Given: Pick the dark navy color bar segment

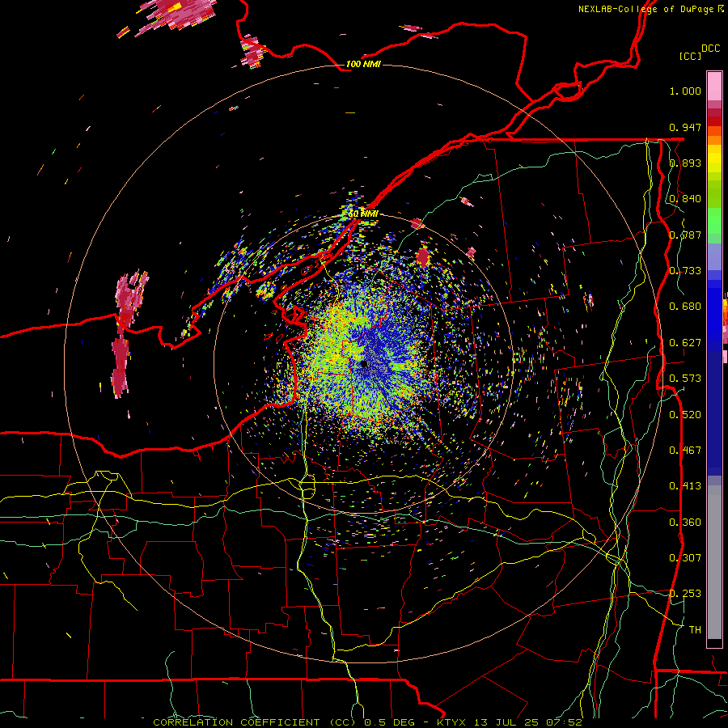Looking at the screenshot, I should (x=714, y=408).
